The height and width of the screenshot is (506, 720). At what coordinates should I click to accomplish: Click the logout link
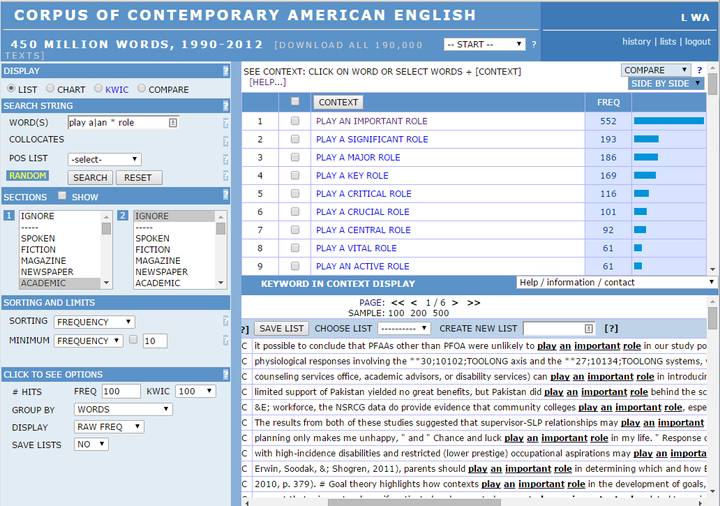coord(698,41)
